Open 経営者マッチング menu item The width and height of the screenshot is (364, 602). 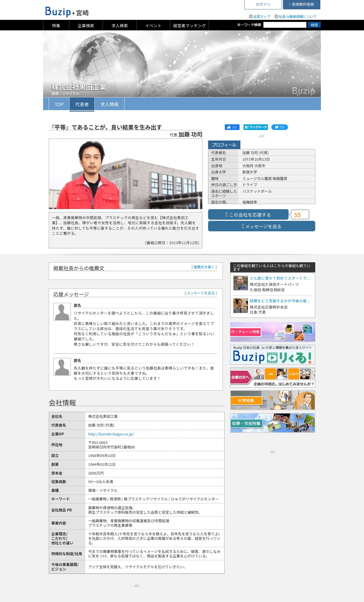[x=189, y=26]
